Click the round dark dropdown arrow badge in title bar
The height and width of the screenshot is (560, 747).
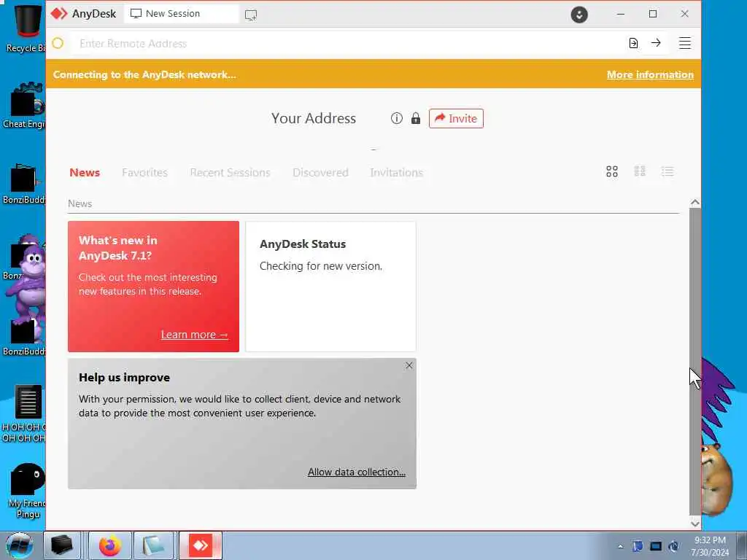click(x=578, y=15)
